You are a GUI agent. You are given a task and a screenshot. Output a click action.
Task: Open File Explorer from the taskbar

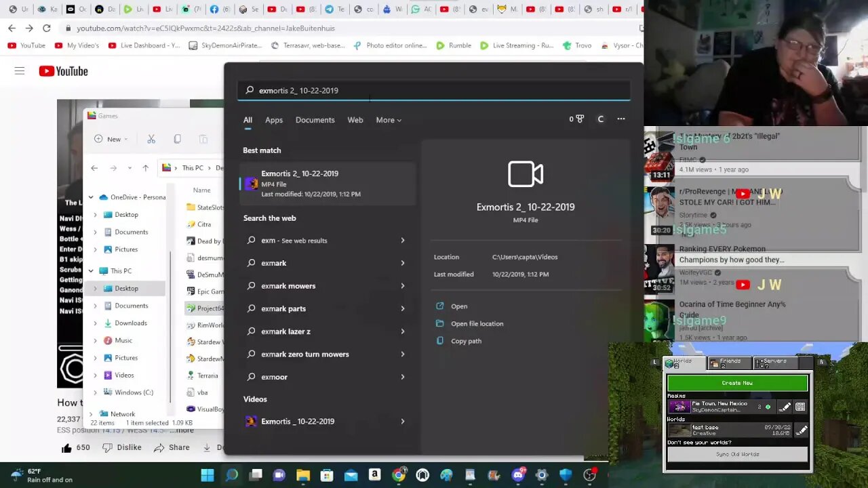point(303,475)
